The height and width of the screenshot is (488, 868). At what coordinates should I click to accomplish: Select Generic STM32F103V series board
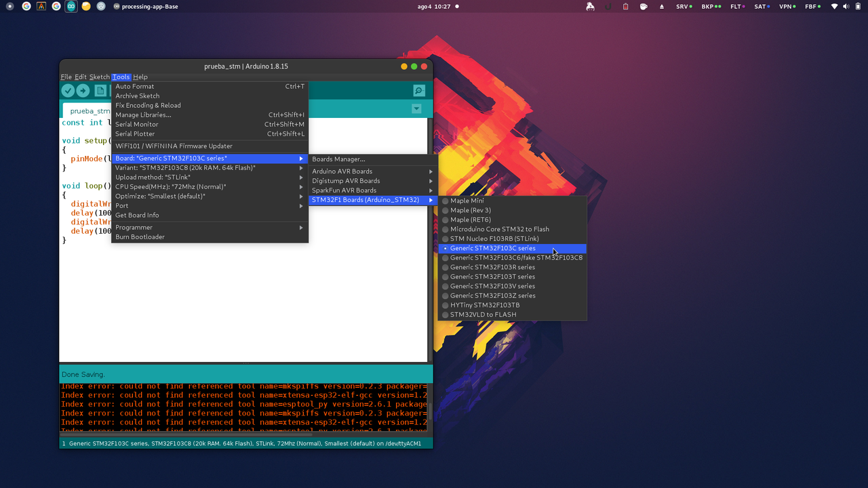point(513,286)
